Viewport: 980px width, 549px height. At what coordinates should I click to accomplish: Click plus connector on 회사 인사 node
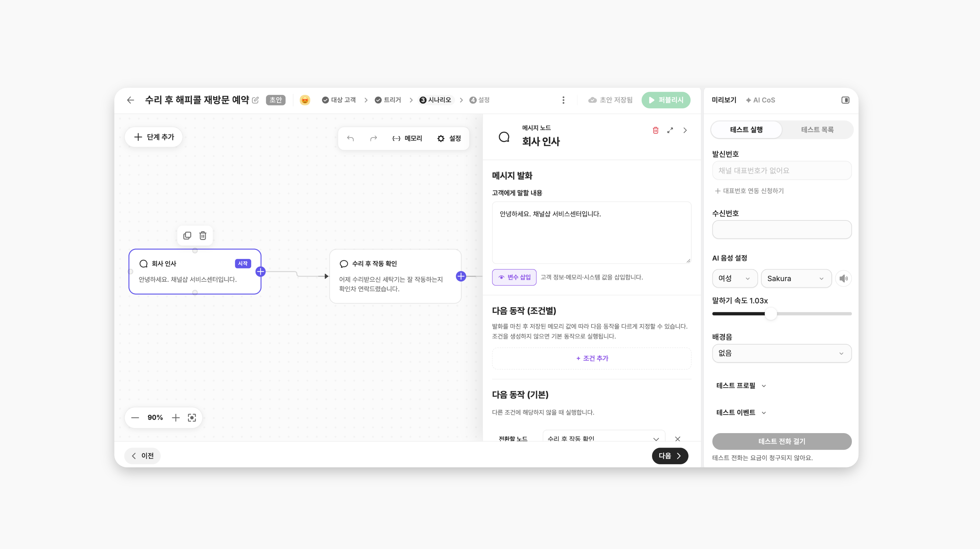[x=261, y=272]
